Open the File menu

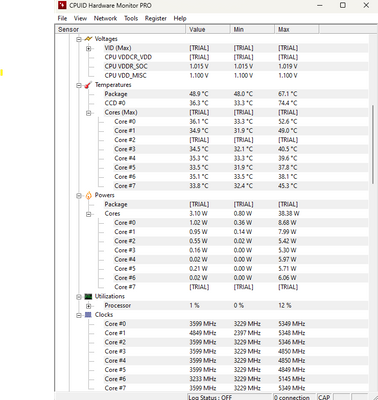pyautogui.click(x=62, y=18)
